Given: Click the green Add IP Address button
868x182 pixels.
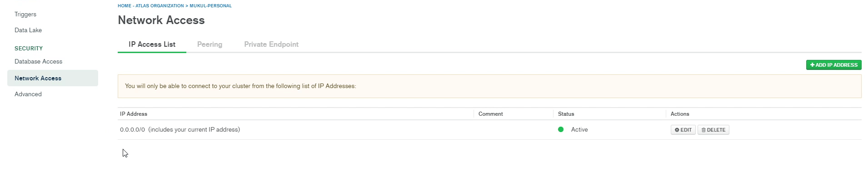Looking at the screenshot, I should point(833,65).
